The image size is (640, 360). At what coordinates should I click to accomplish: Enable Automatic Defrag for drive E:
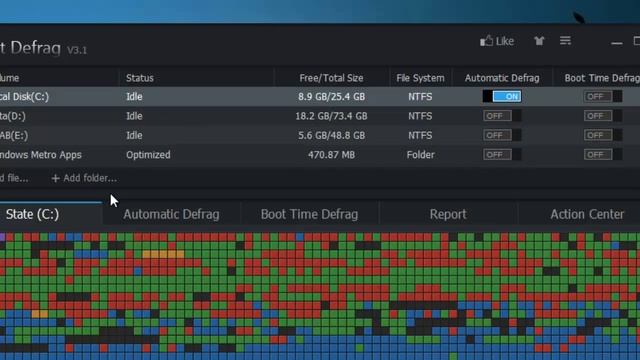coord(502,135)
